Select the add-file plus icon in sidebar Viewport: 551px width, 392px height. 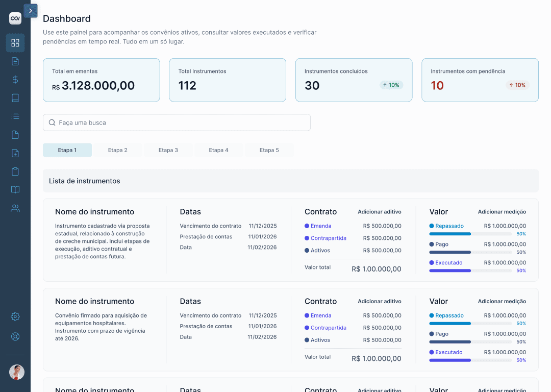coord(15,153)
